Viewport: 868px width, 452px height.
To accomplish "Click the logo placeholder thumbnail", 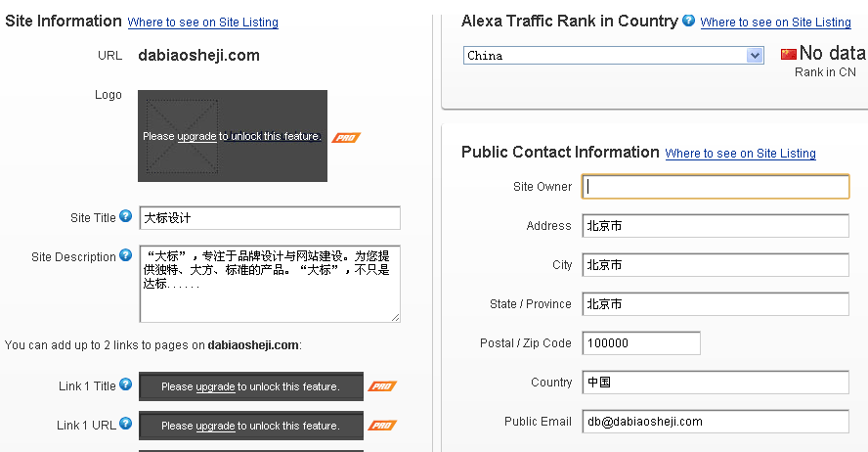I will (182, 136).
